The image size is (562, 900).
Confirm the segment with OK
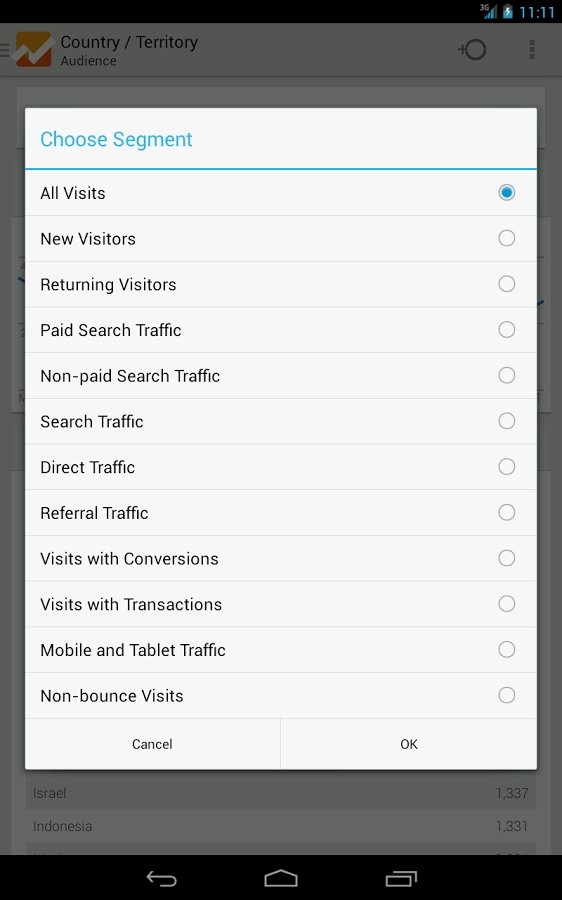pyautogui.click(x=409, y=744)
